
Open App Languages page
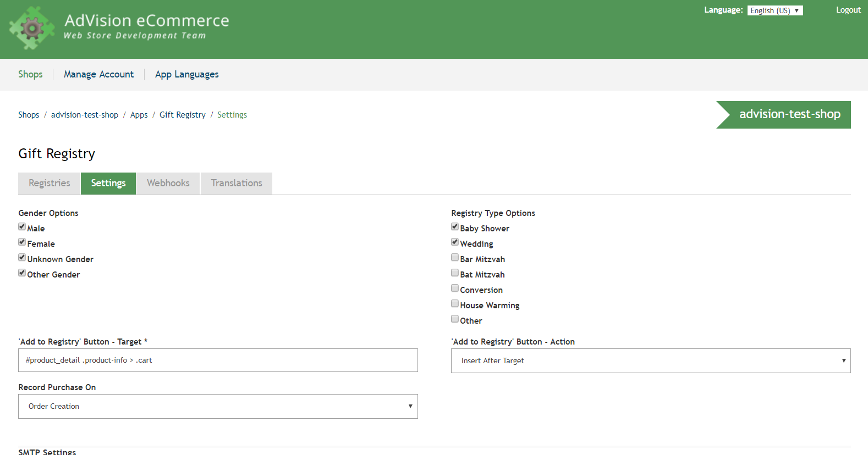(x=186, y=74)
